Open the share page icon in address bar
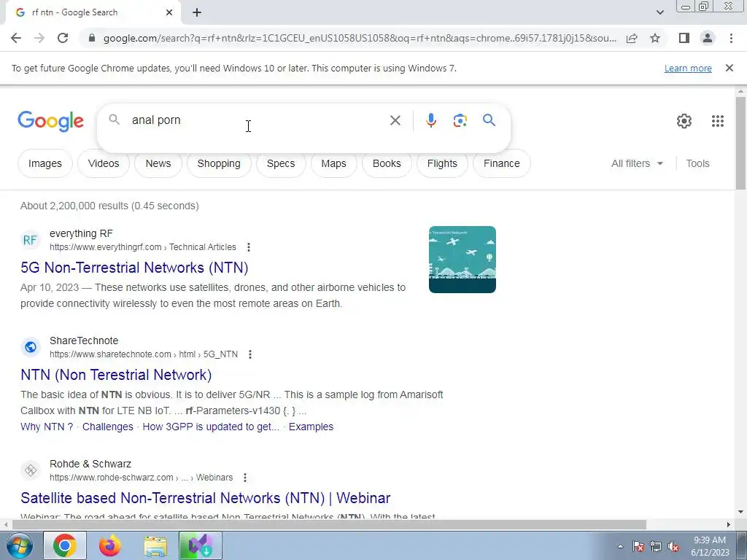Image resolution: width=747 pixels, height=560 pixels. 632,38
